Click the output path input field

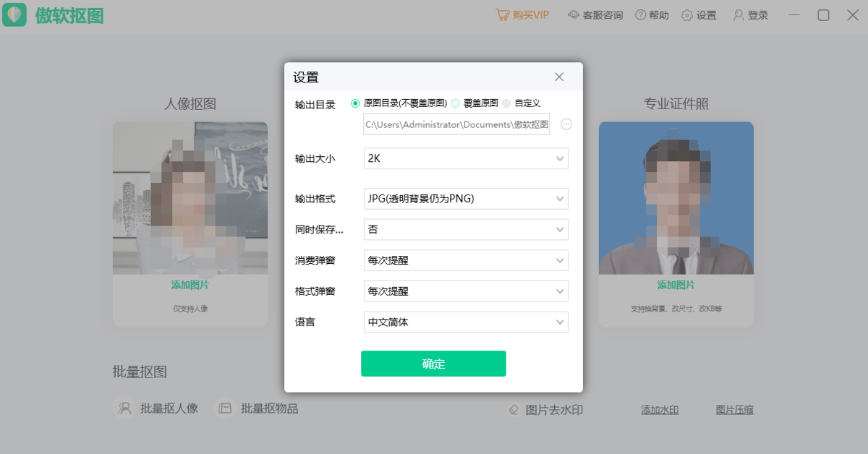tap(456, 124)
